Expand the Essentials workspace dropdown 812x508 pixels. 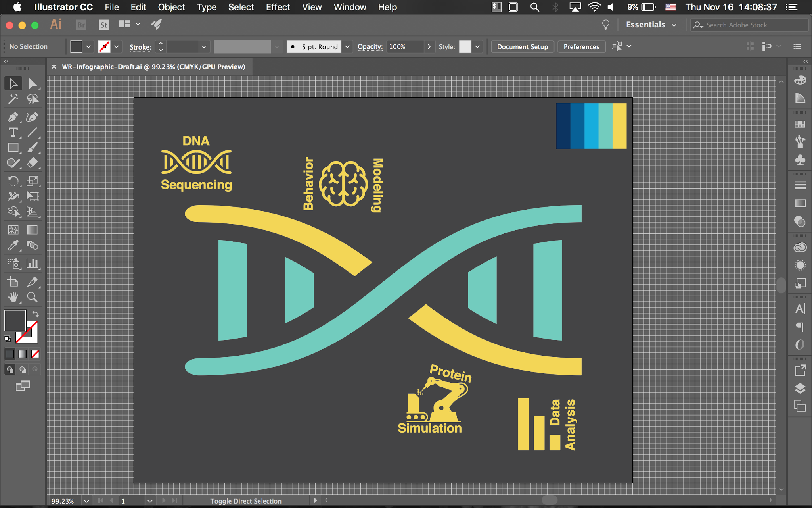point(674,25)
